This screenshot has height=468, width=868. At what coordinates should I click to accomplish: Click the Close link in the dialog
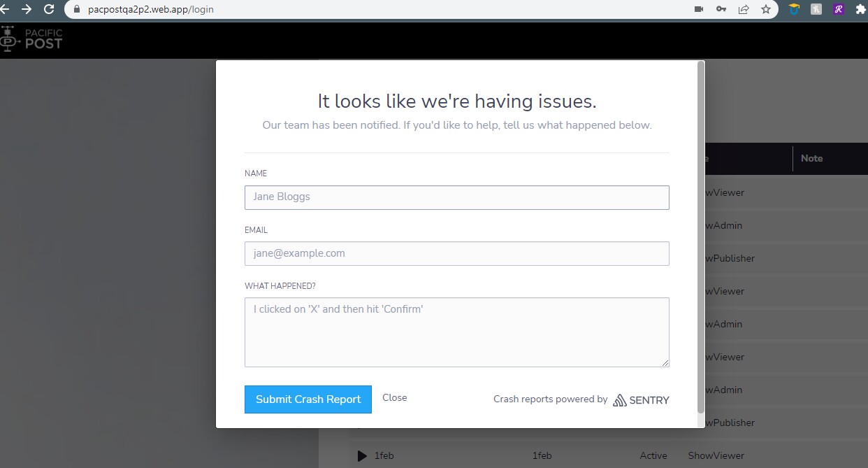click(394, 397)
